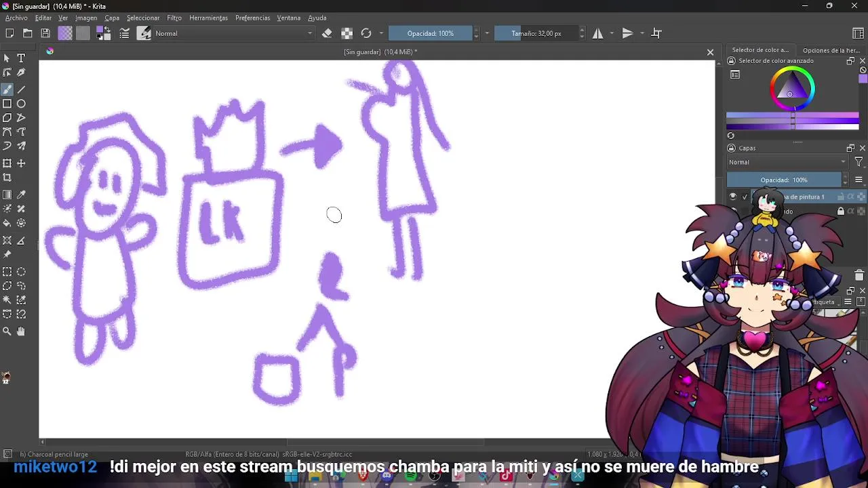This screenshot has height=488, width=868.
Task: Open the Filtro menu
Action: 174,18
